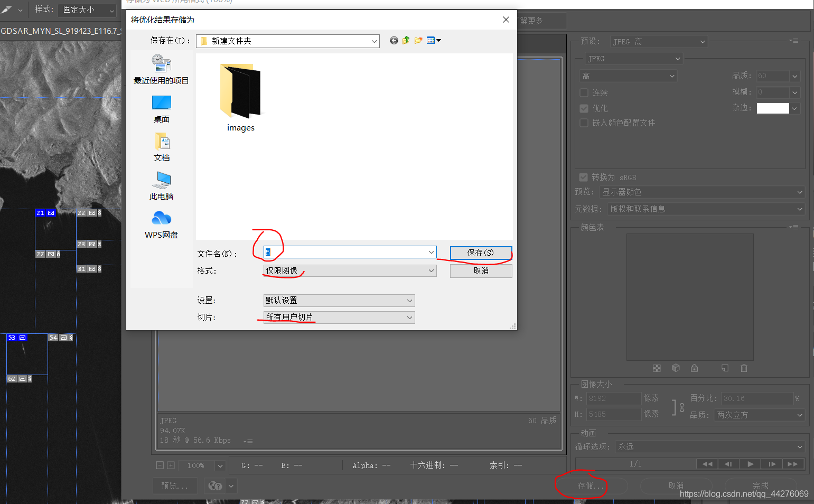Step to previous animation frame
This screenshot has height=504, width=814.
pyautogui.click(x=728, y=464)
